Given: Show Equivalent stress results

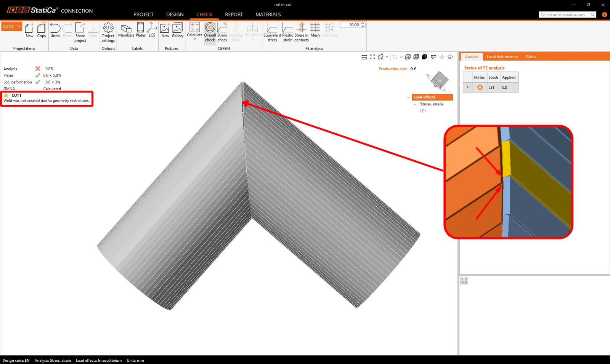Looking at the screenshot, I should (x=272, y=32).
